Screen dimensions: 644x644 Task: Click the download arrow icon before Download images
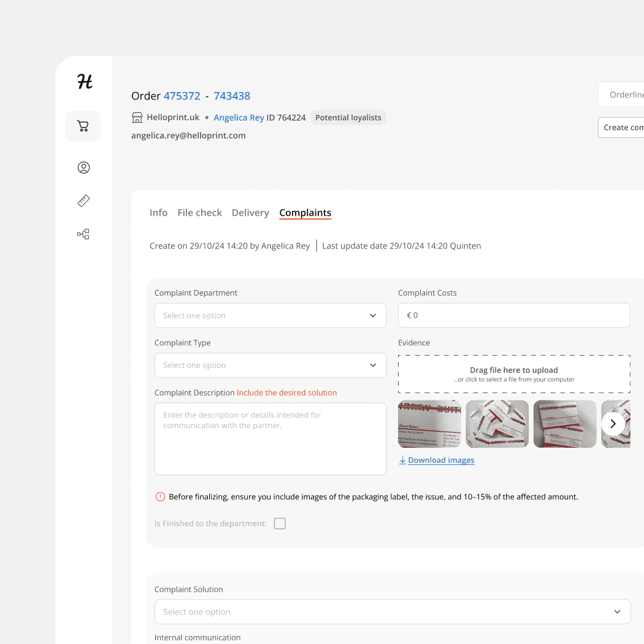(x=403, y=460)
